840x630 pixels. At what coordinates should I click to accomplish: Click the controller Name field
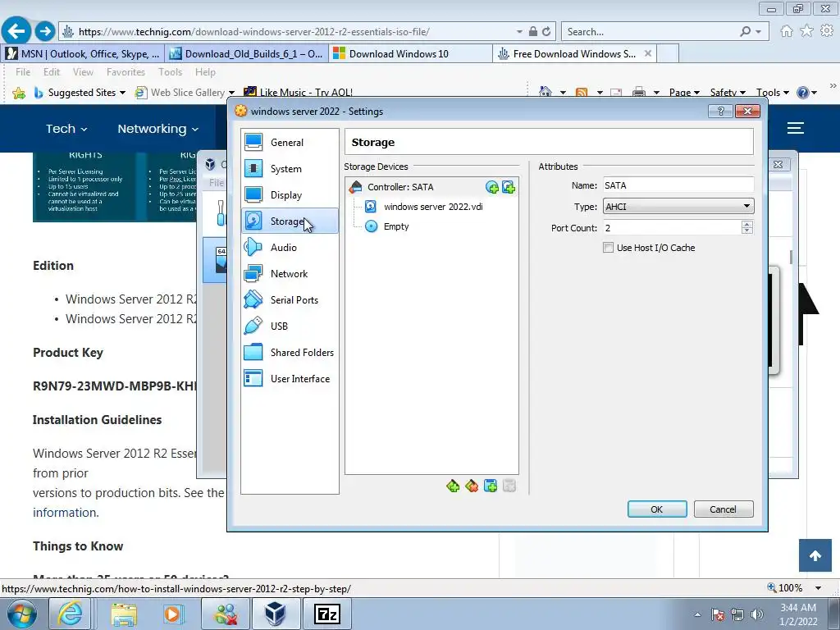[678, 185]
